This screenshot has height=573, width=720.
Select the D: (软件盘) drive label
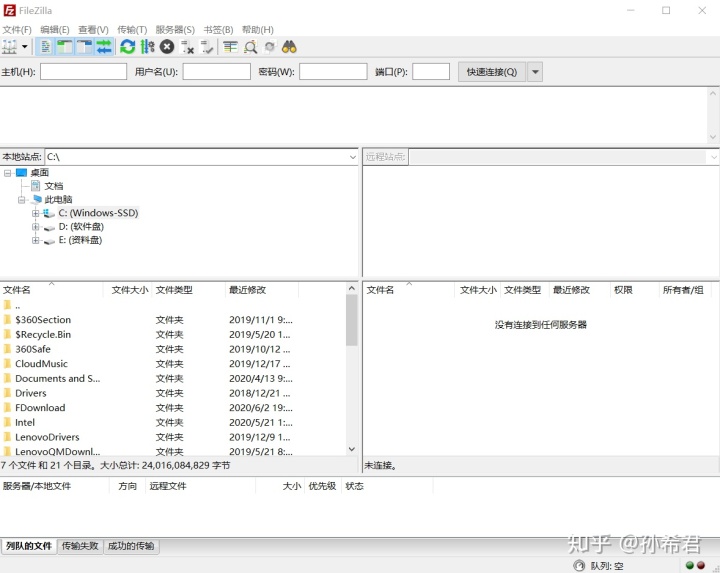coord(81,227)
